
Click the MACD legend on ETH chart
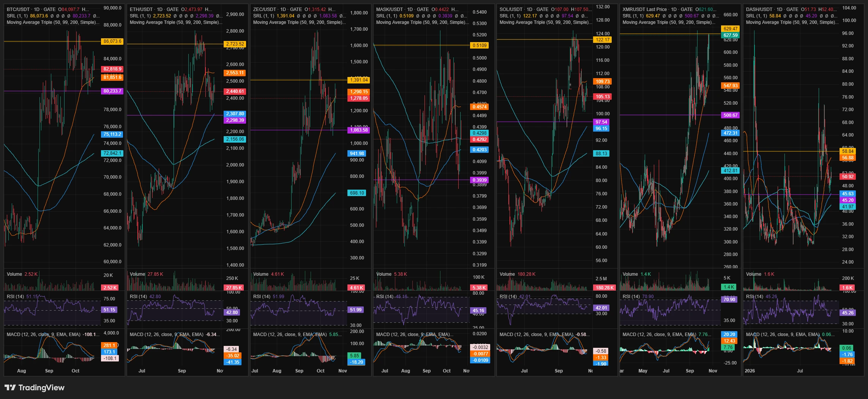[x=166, y=335]
